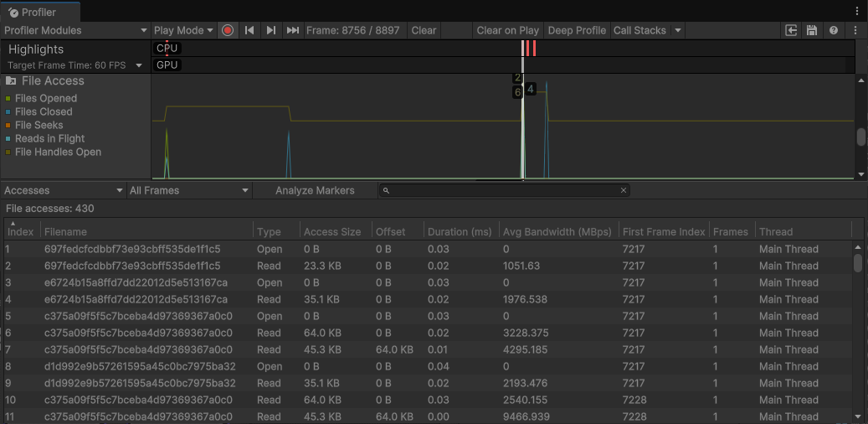Step to next frame
This screenshot has width=868, height=424.
point(270,30)
